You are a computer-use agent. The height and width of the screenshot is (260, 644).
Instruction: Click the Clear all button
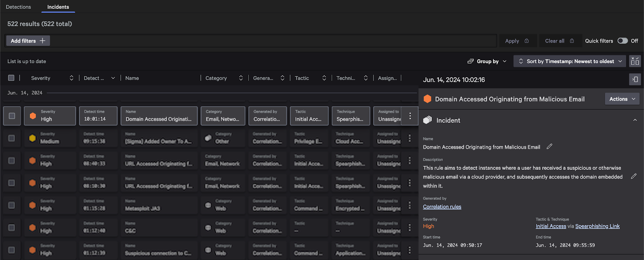[560, 41]
